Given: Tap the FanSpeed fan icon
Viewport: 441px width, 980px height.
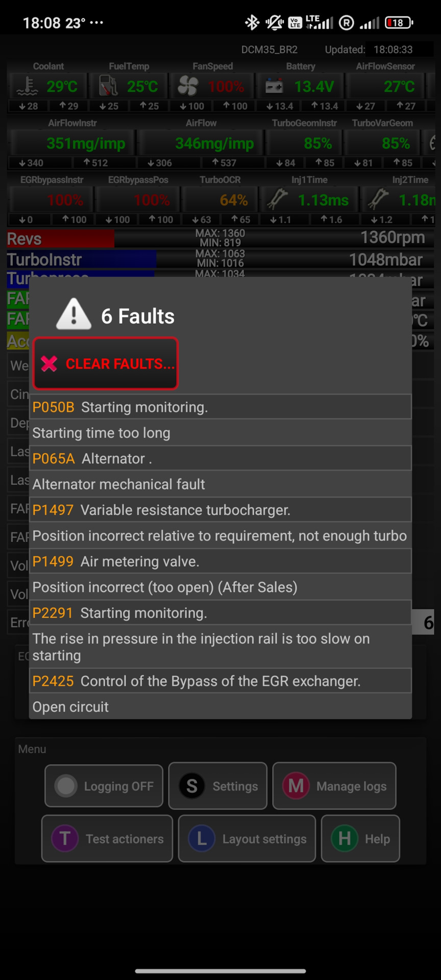Looking at the screenshot, I should point(188,86).
